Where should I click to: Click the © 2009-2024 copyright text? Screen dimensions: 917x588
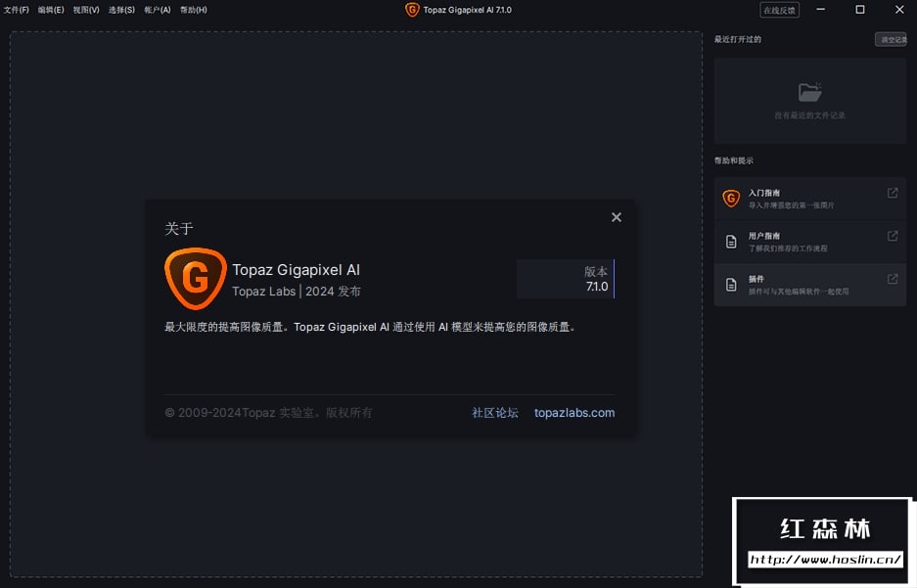click(x=268, y=413)
